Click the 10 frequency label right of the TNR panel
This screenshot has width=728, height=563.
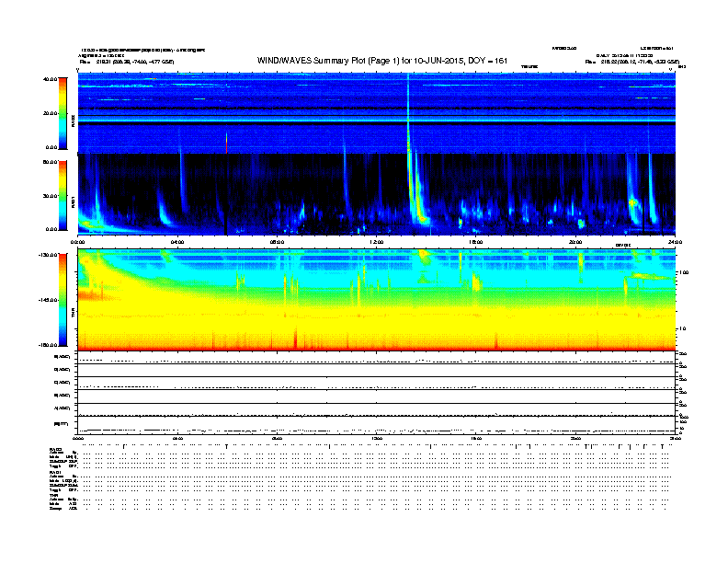click(682, 329)
